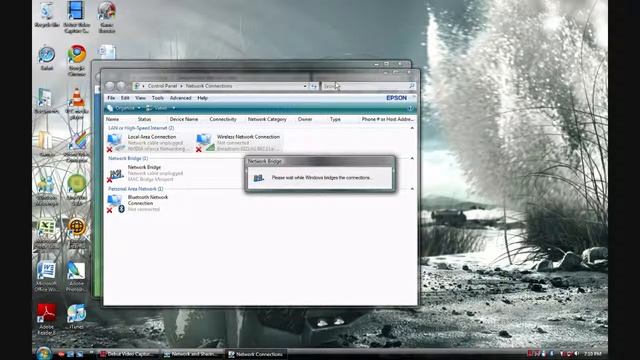The width and height of the screenshot is (640, 360).
Task: Sort by the Type column header
Action: 335,119
